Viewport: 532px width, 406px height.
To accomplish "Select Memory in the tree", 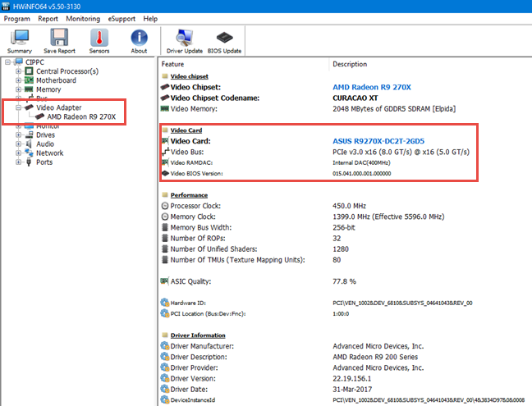I will 48,89.
